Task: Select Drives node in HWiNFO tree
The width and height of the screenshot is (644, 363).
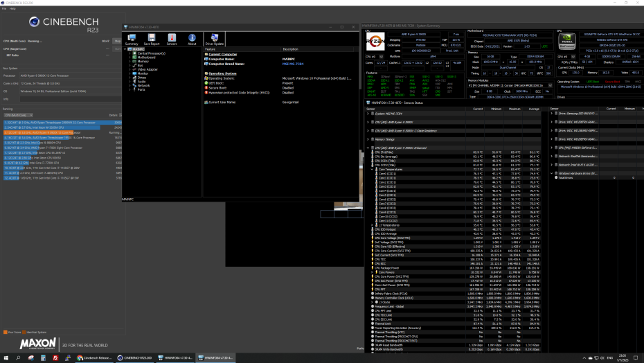Action: tap(142, 78)
